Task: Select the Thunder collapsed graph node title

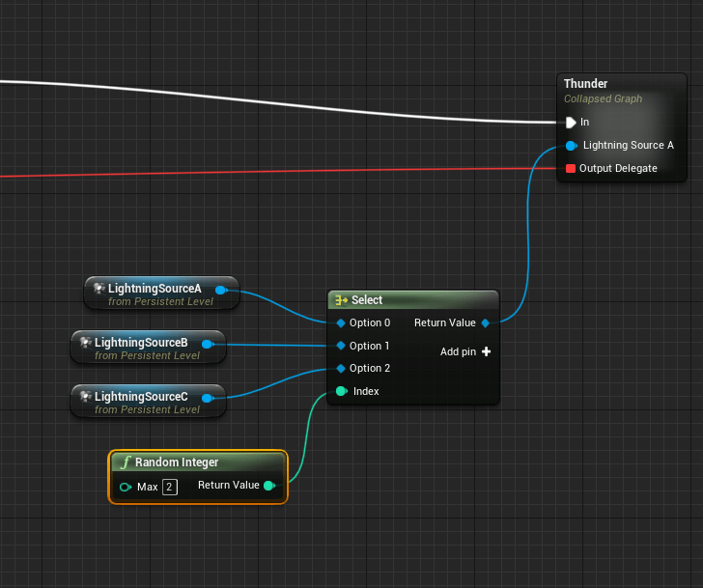Action: coord(586,84)
